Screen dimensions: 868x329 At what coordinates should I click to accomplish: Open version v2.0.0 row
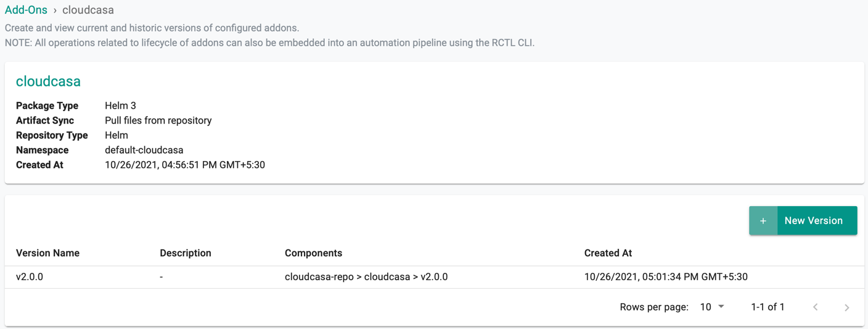(434, 277)
